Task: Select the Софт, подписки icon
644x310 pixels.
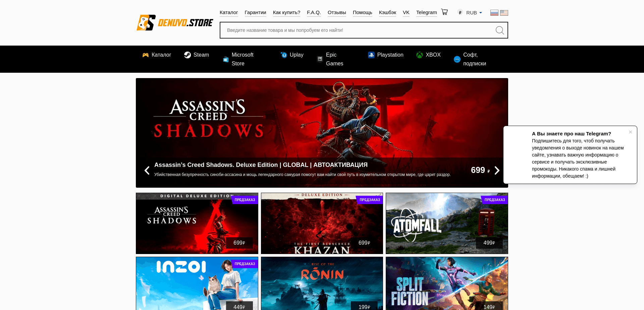Action: click(x=457, y=59)
